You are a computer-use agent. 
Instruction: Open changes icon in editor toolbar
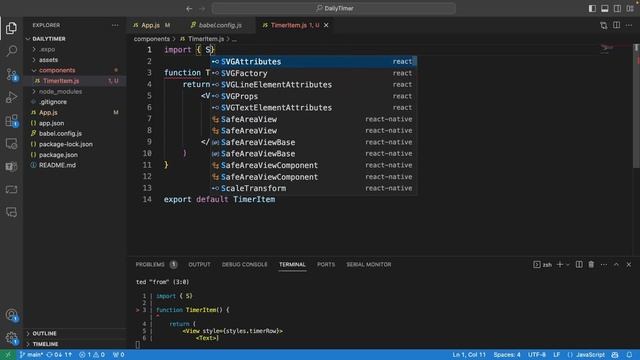coord(604,25)
